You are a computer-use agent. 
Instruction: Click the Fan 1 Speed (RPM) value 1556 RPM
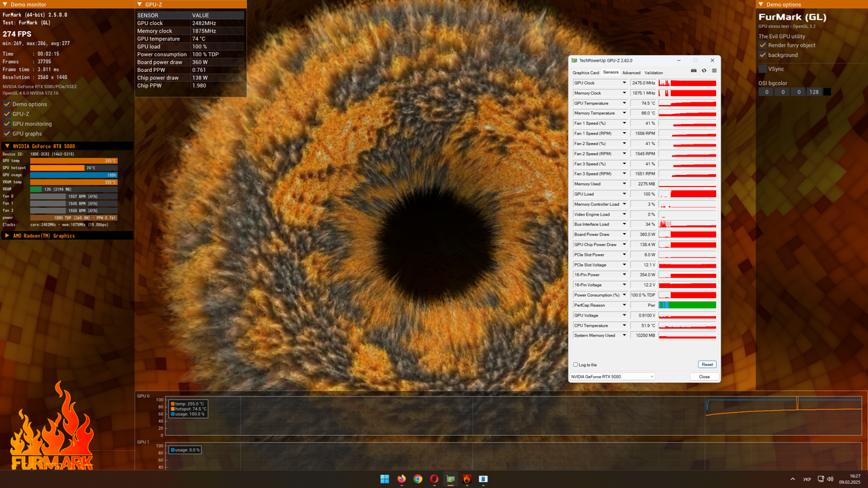tap(644, 134)
